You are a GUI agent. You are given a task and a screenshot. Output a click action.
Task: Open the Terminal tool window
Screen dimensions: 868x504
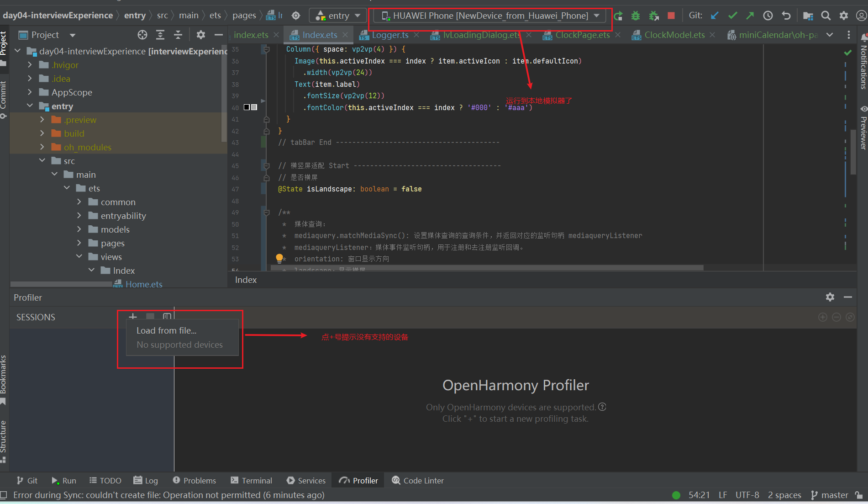(x=251, y=480)
